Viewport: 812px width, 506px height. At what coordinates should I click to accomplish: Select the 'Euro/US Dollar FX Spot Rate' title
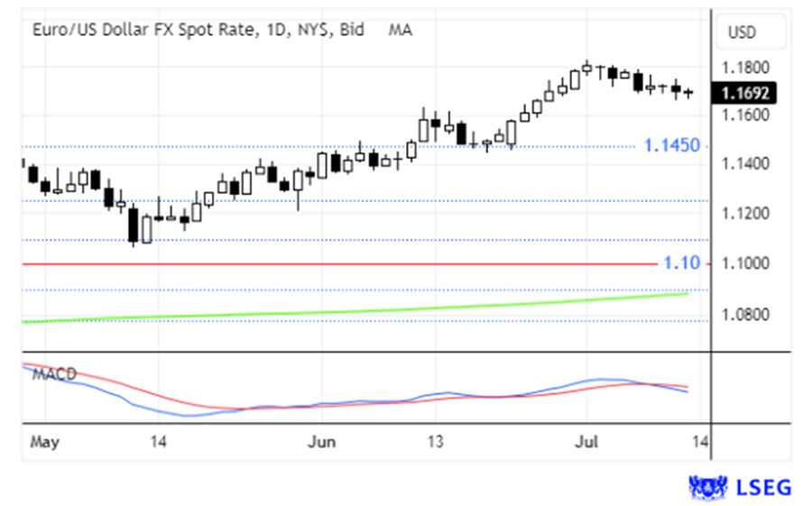pos(143,30)
